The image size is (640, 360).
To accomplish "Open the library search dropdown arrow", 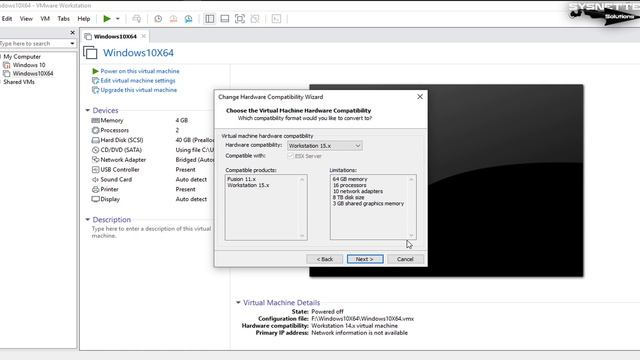I will pyautogui.click(x=72, y=43).
